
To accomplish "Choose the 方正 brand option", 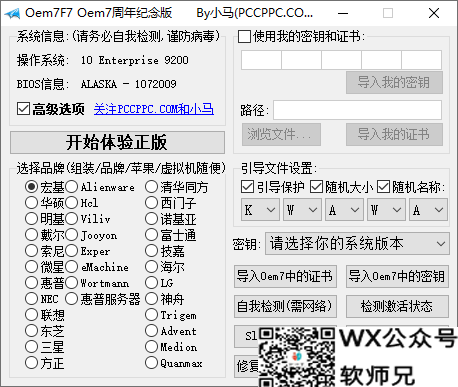I will coord(31,363).
